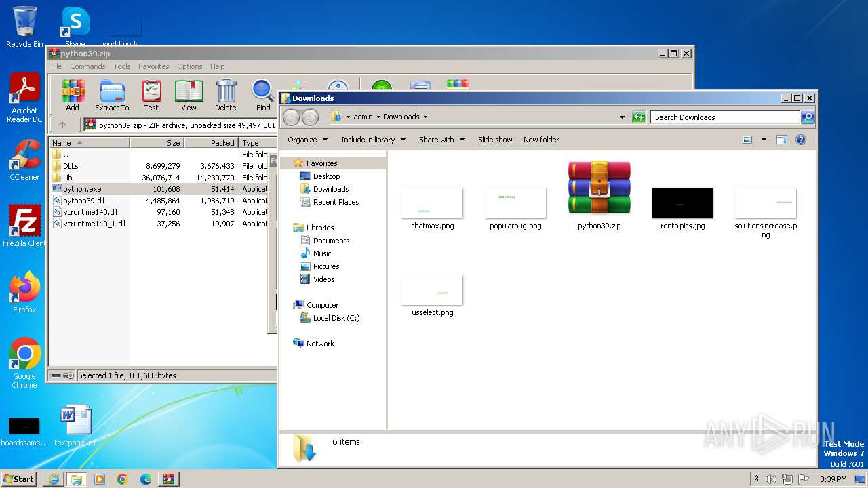Open the FileZilla Client desktop shortcut
The image size is (868, 488).
[24, 226]
